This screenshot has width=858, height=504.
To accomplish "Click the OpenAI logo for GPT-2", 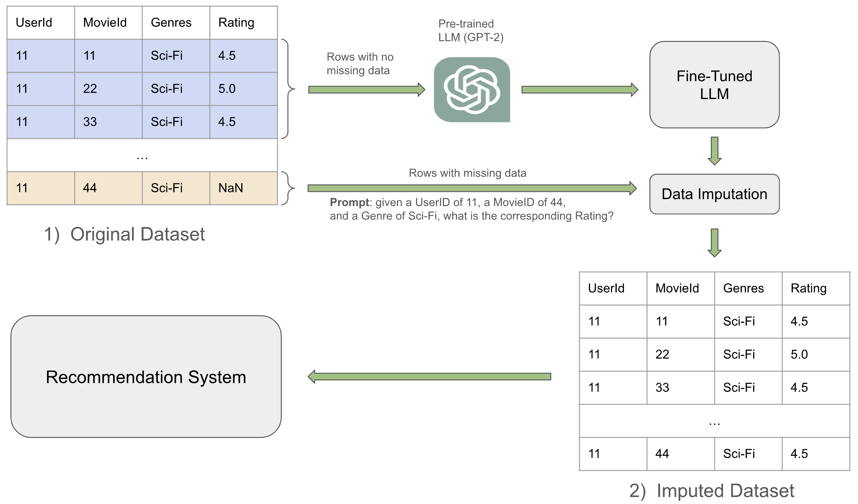I will (472, 90).
